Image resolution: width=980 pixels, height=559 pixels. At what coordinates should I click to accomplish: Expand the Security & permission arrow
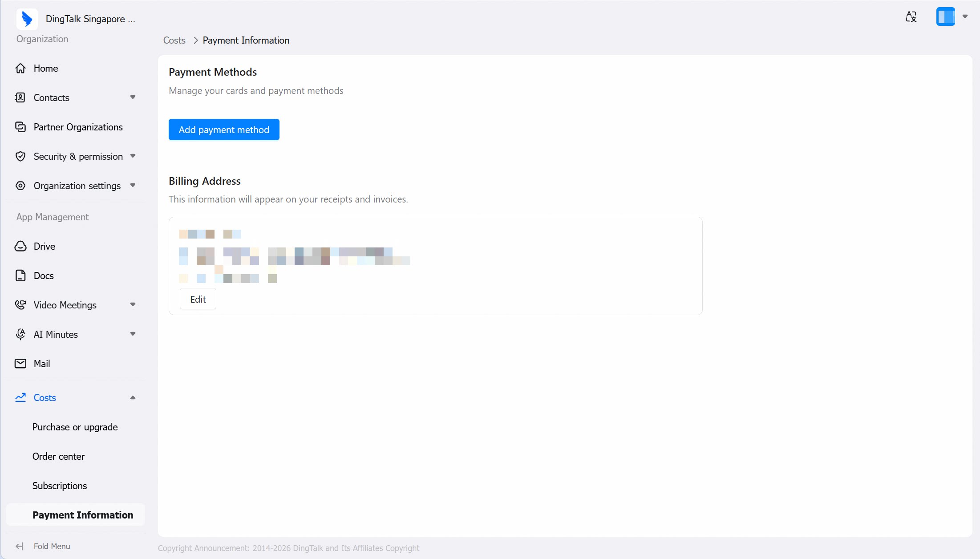pos(133,156)
